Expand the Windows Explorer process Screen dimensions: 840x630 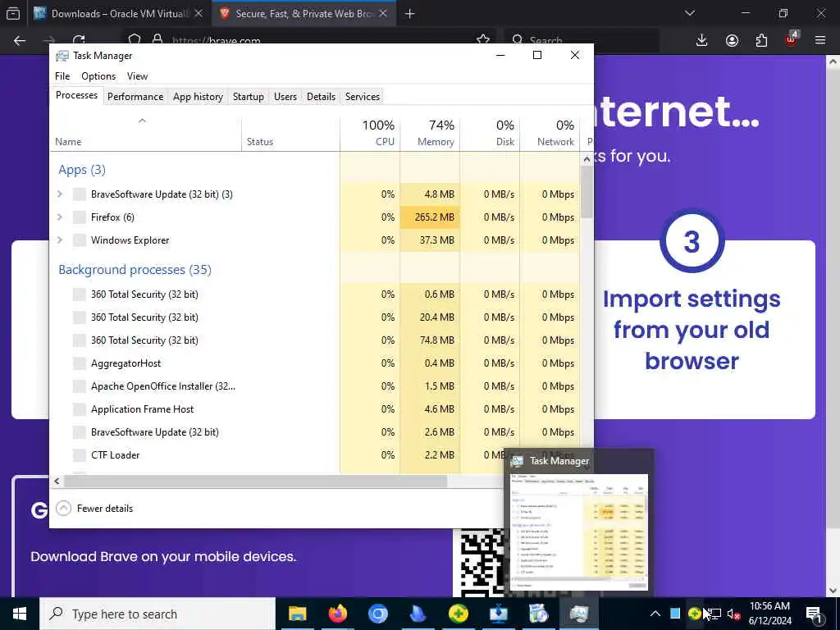click(x=60, y=240)
